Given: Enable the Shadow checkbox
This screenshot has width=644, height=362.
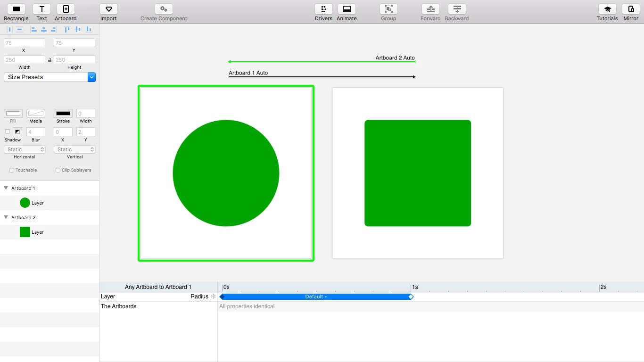Looking at the screenshot, I should 7,132.
